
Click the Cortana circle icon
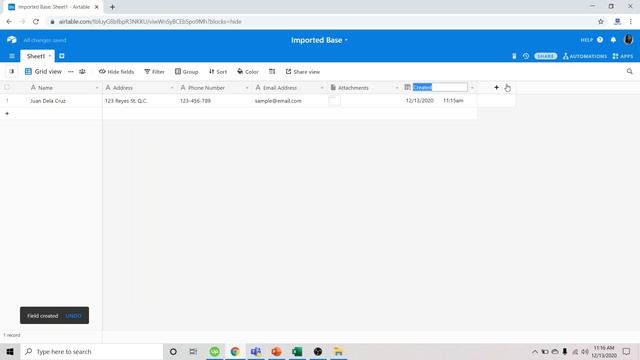tap(173, 351)
